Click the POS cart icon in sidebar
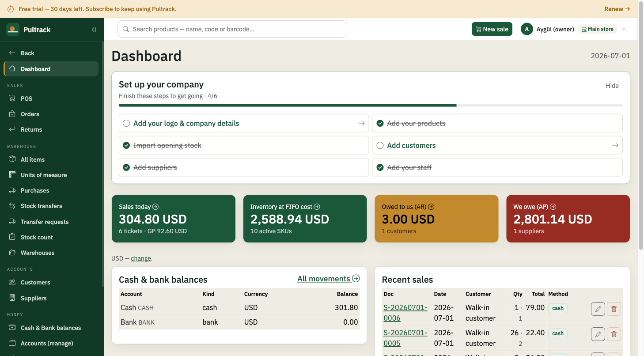Viewport: 644px width, 356px height. click(12, 98)
